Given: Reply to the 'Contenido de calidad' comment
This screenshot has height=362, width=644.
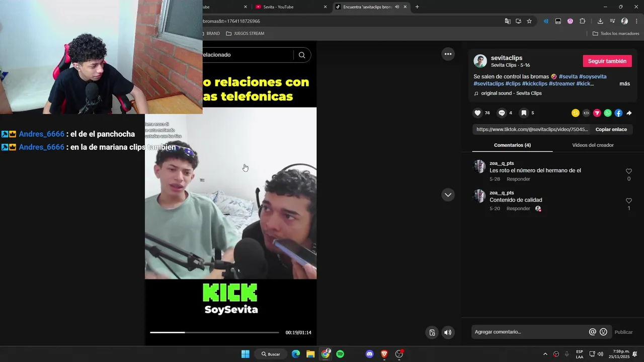Looking at the screenshot, I should (518, 208).
